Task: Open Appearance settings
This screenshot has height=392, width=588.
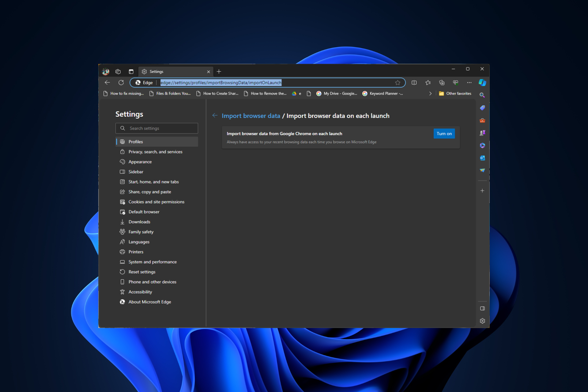Action: (157, 162)
